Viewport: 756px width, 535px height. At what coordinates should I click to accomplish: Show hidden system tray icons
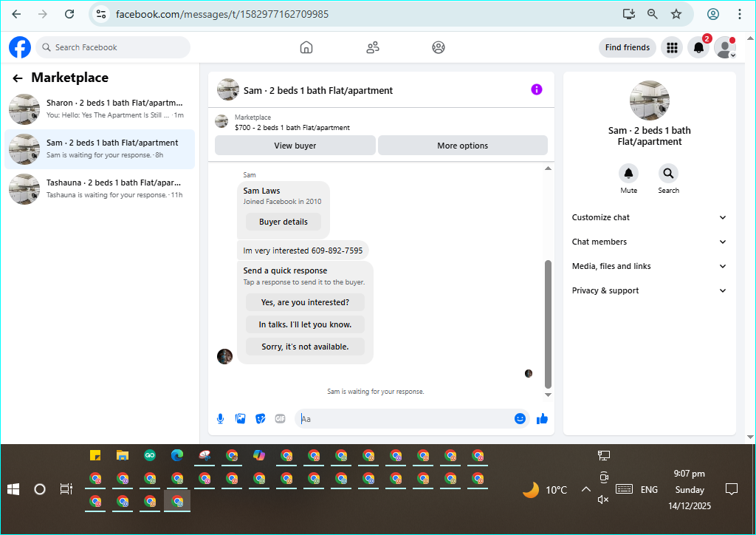pos(585,489)
